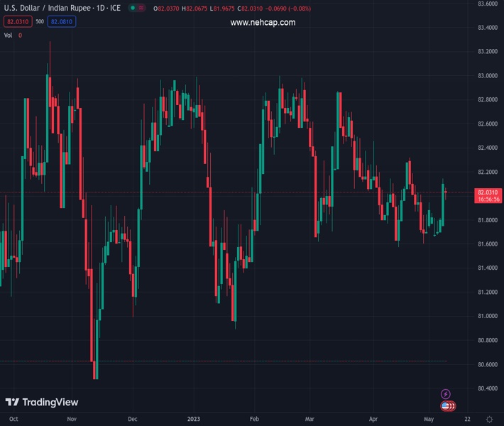Open chart settings gear in bottom corner
504x426 pixels.
(x=489, y=420)
